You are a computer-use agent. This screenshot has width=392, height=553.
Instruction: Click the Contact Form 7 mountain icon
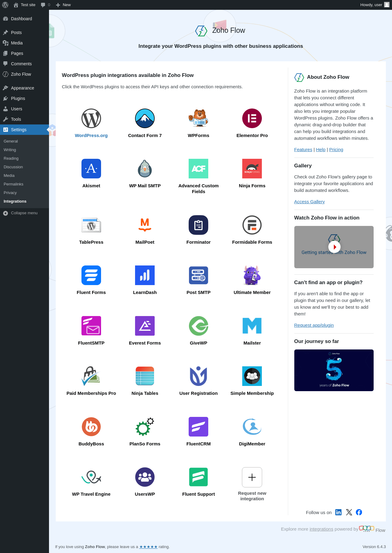pos(145,118)
